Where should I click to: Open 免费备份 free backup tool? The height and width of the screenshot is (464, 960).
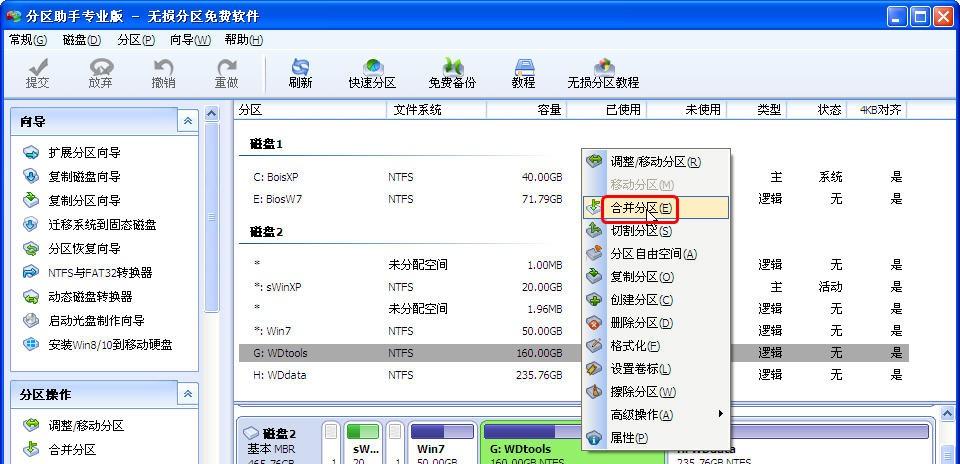[x=452, y=73]
